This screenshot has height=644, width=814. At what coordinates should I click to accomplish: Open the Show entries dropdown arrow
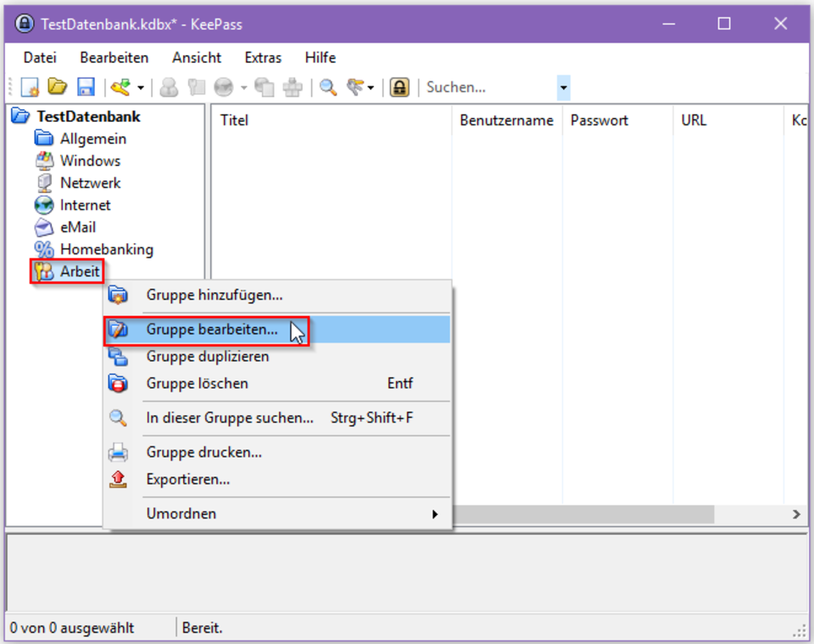pos(371,87)
